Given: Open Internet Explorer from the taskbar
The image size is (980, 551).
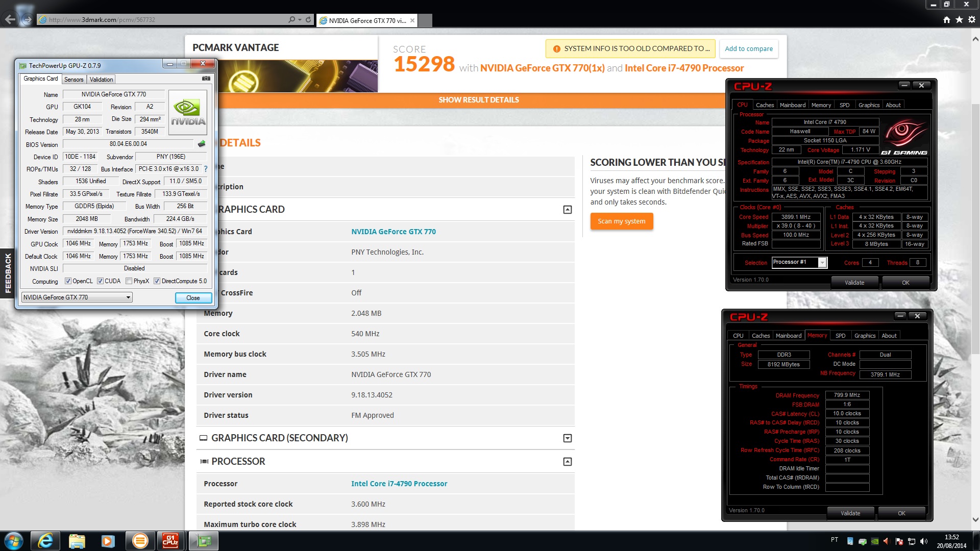Looking at the screenshot, I should point(45,541).
